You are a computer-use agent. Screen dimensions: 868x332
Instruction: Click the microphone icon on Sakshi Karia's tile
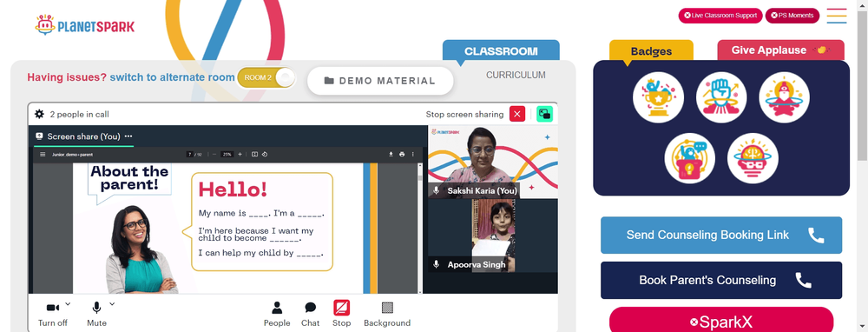pos(437,190)
